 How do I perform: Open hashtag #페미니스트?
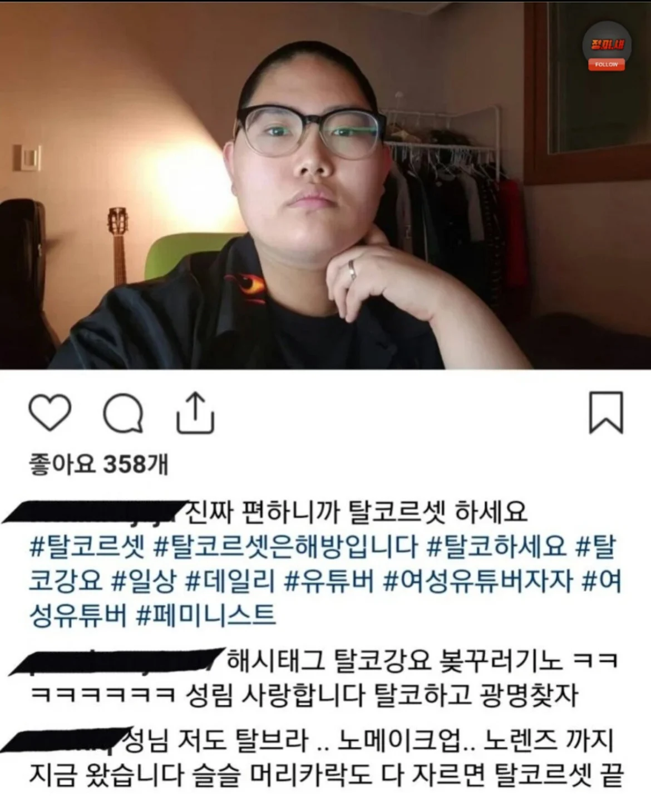click(x=206, y=615)
